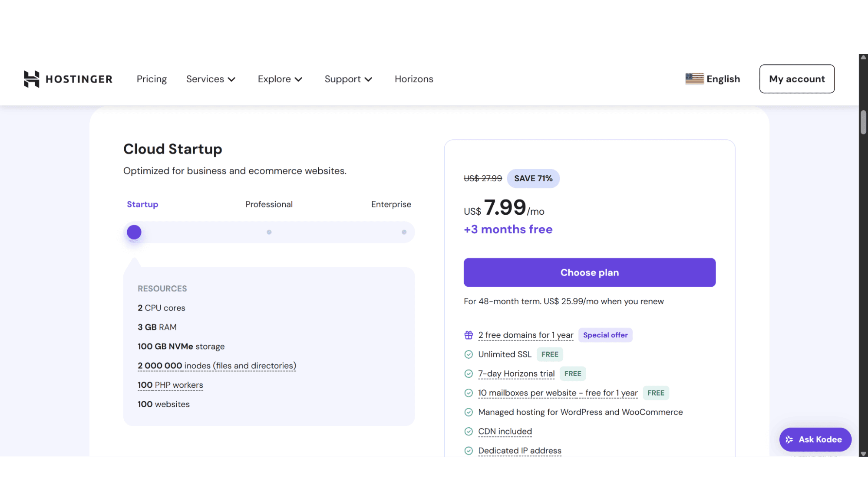Screen dimensions: 868x488
Task: Click the scrollbar down arrow
Action: 863,454
